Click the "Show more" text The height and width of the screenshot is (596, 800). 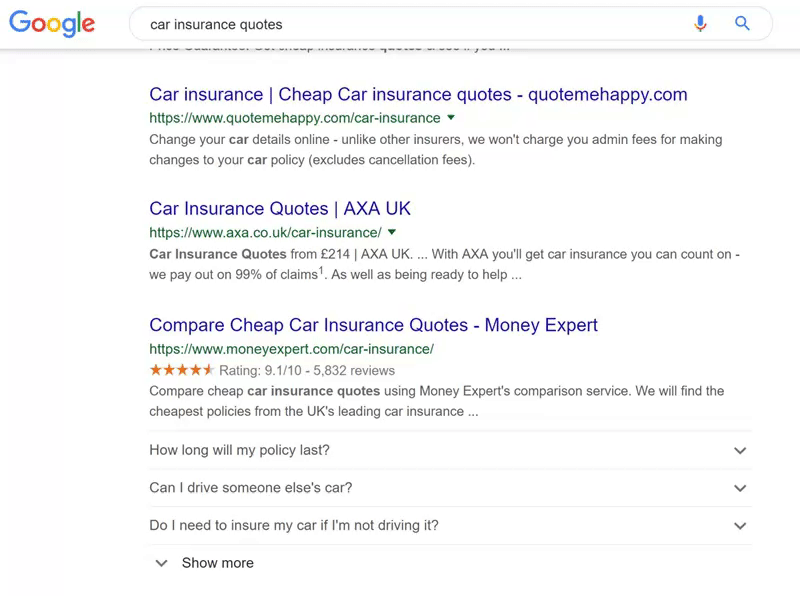[x=218, y=563]
